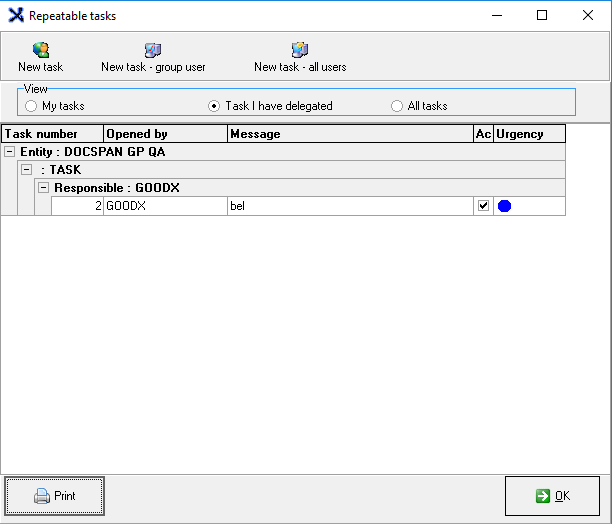
Task: Click the app icon in title bar
Action: click(x=16, y=16)
